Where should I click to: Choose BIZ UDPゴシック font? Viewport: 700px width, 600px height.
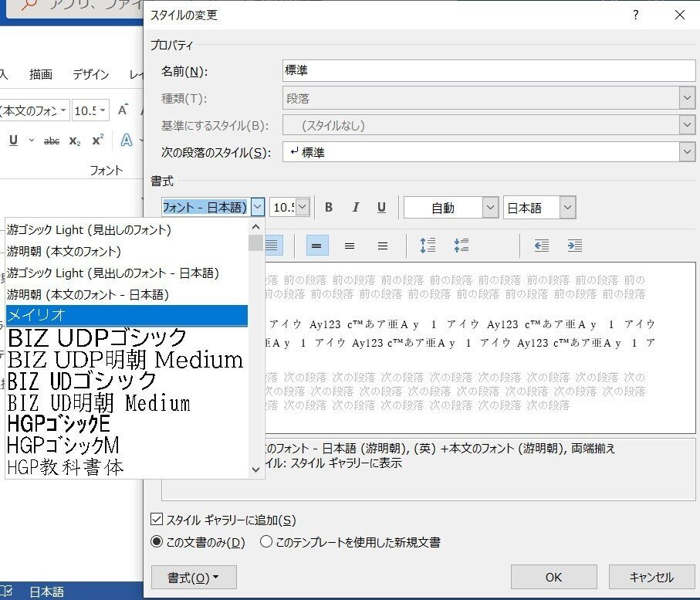[x=127, y=337]
